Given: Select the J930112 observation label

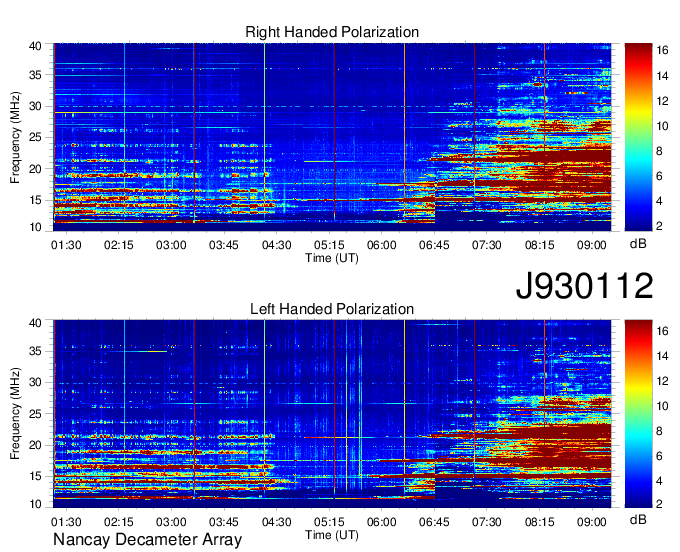Looking at the screenshot, I should pyautogui.click(x=584, y=286).
